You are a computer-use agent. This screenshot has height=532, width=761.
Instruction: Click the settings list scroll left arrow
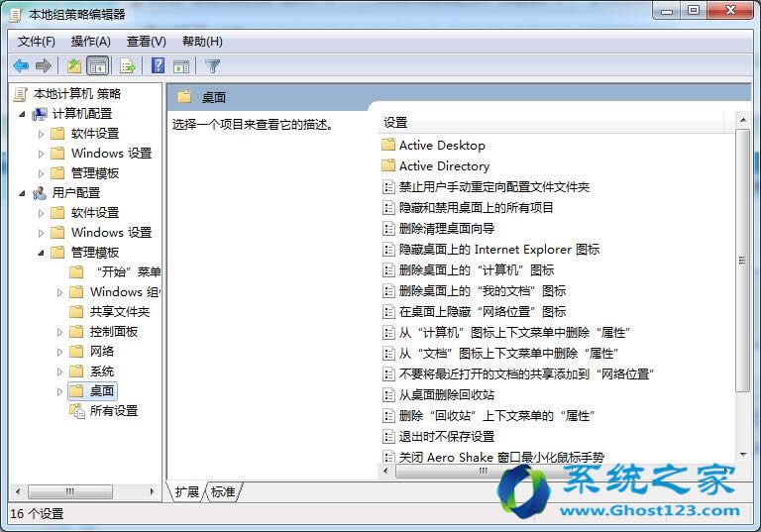[385, 471]
